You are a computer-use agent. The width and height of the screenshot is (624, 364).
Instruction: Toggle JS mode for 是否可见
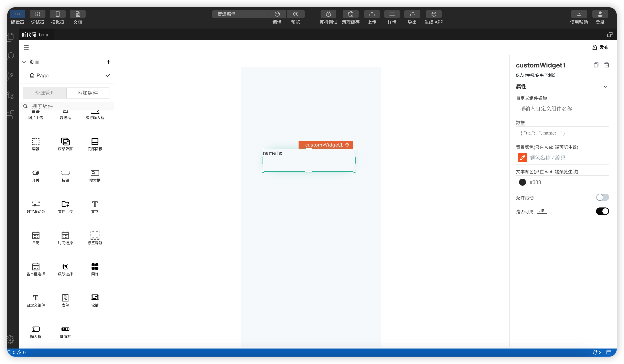pos(541,211)
